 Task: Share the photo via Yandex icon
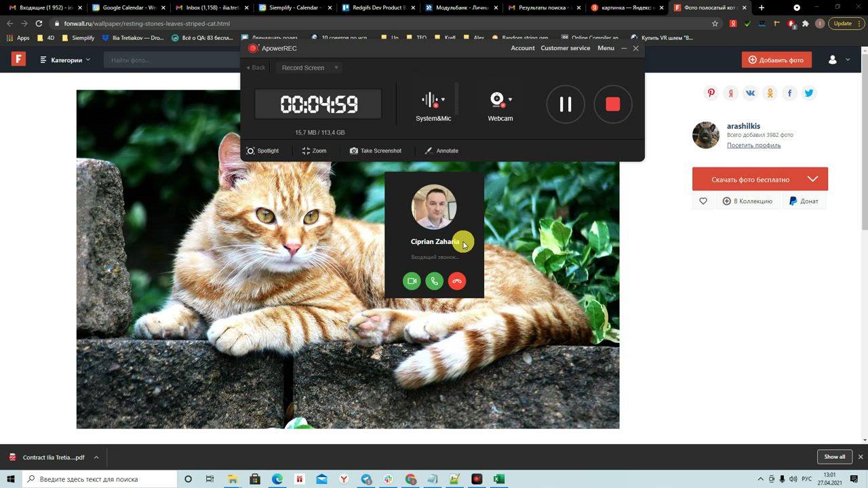point(730,94)
